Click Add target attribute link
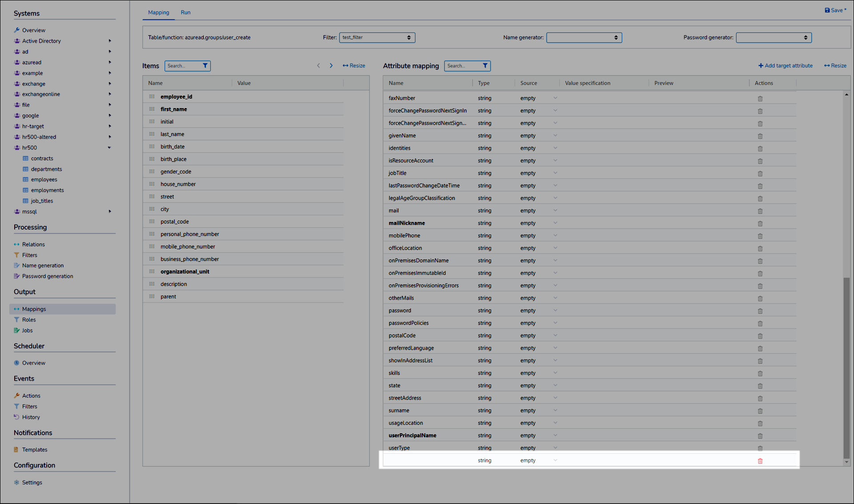 coord(785,66)
